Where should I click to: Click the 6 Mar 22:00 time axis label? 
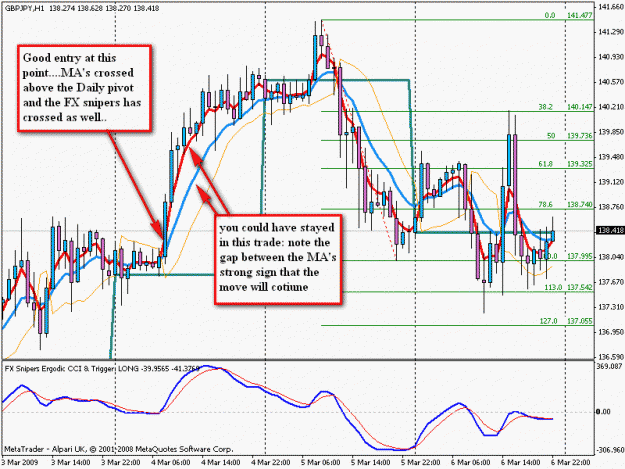click(x=570, y=463)
